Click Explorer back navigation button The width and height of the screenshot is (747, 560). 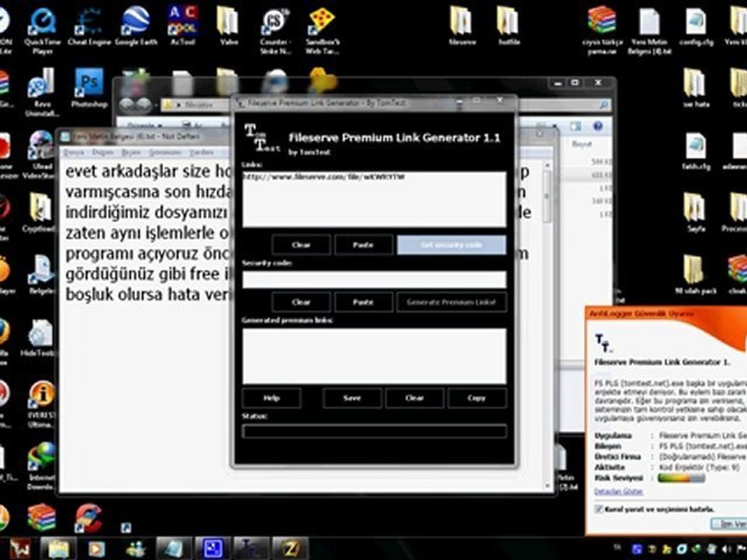(x=128, y=105)
